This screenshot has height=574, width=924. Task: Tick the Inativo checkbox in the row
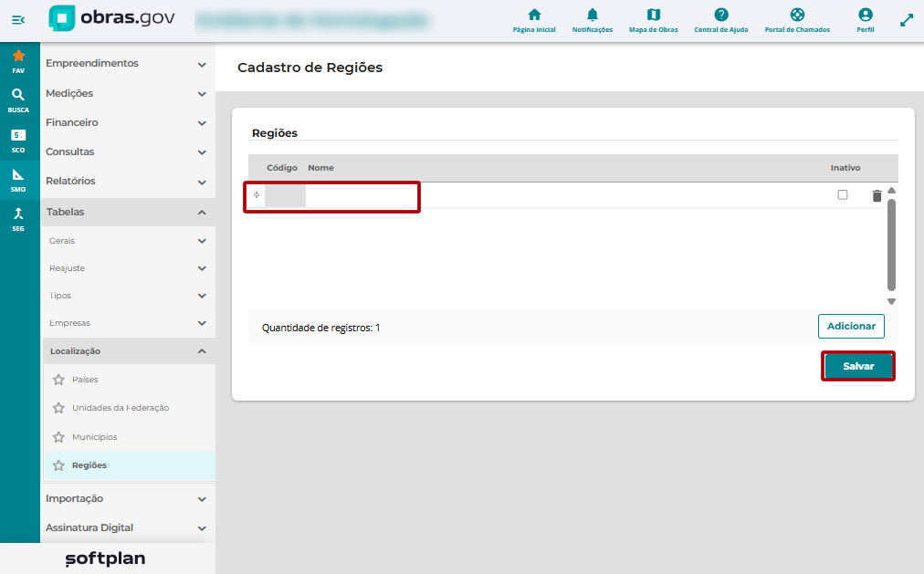coord(843,195)
